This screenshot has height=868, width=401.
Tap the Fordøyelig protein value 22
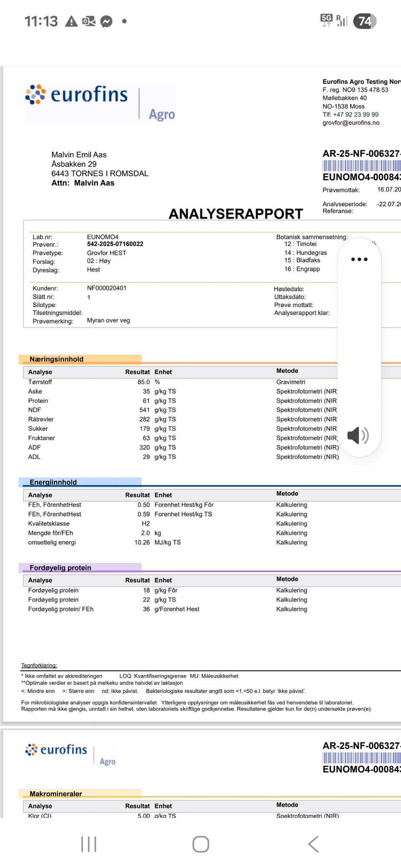[146, 600]
